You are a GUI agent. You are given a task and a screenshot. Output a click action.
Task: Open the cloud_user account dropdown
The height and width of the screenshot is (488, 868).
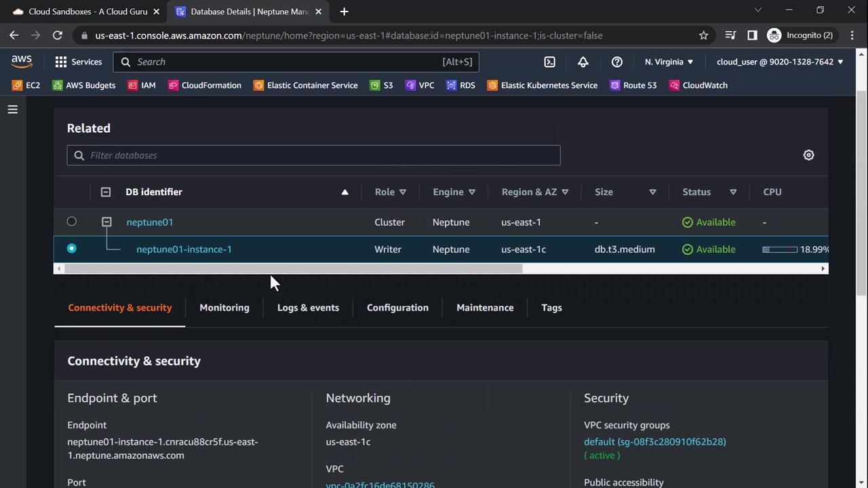780,62
